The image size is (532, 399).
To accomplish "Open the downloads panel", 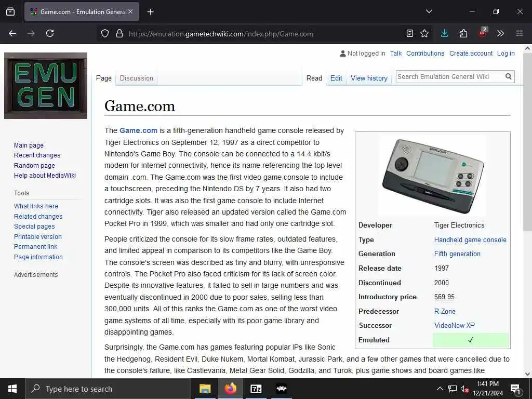I will 444,33.
